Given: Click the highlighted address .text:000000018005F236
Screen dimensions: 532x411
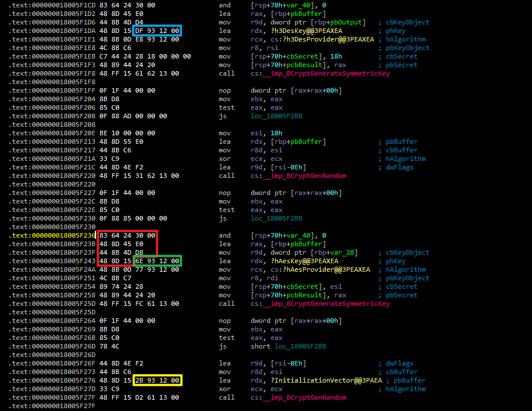Looking at the screenshot, I should [52, 235].
